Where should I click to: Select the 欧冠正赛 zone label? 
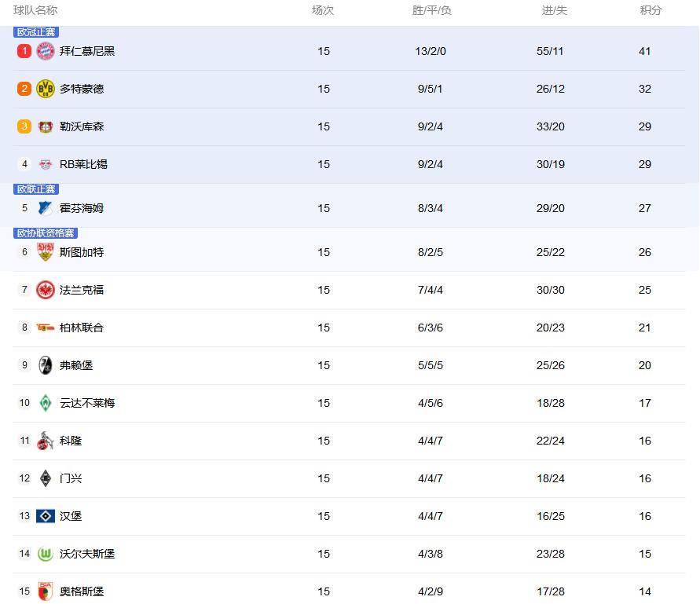pos(36,32)
